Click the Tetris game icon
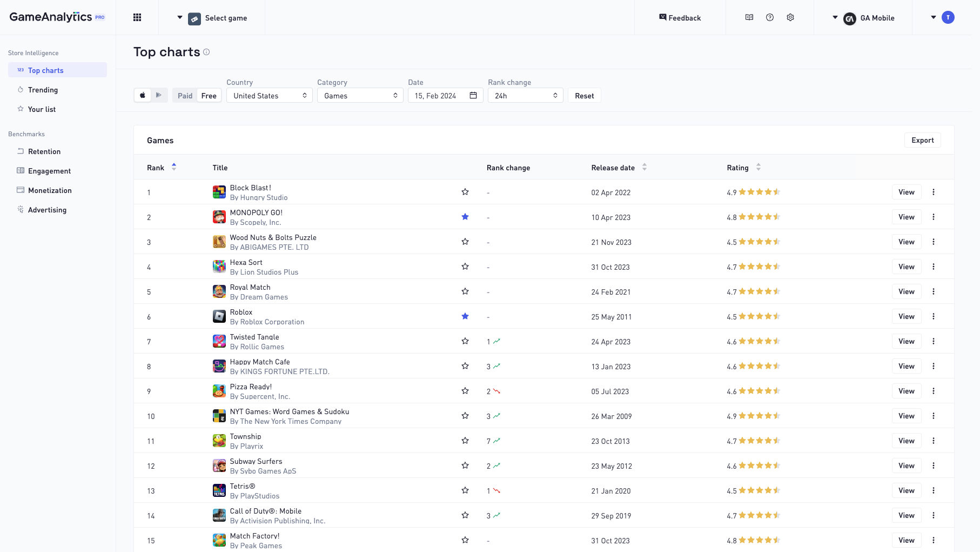 coord(219,490)
